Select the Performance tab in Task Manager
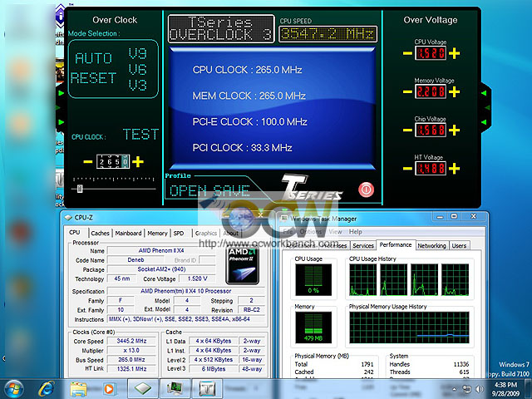The height and width of the screenshot is (399, 532). pyautogui.click(x=396, y=244)
